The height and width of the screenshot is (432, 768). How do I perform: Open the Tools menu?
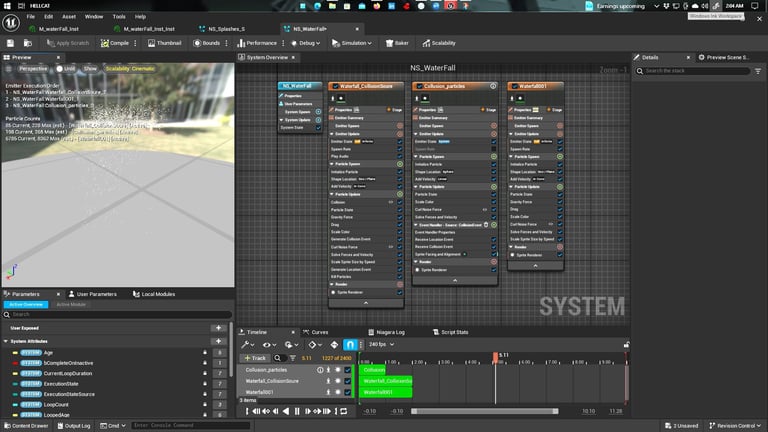(x=119, y=17)
